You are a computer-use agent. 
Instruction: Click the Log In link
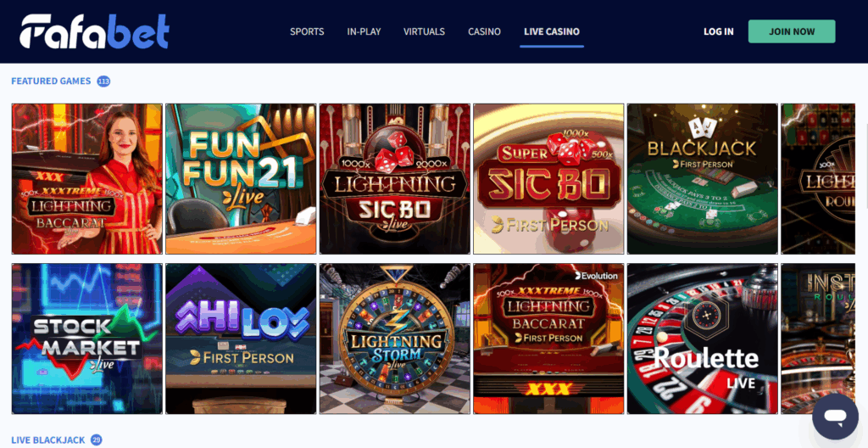[x=719, y=31]
